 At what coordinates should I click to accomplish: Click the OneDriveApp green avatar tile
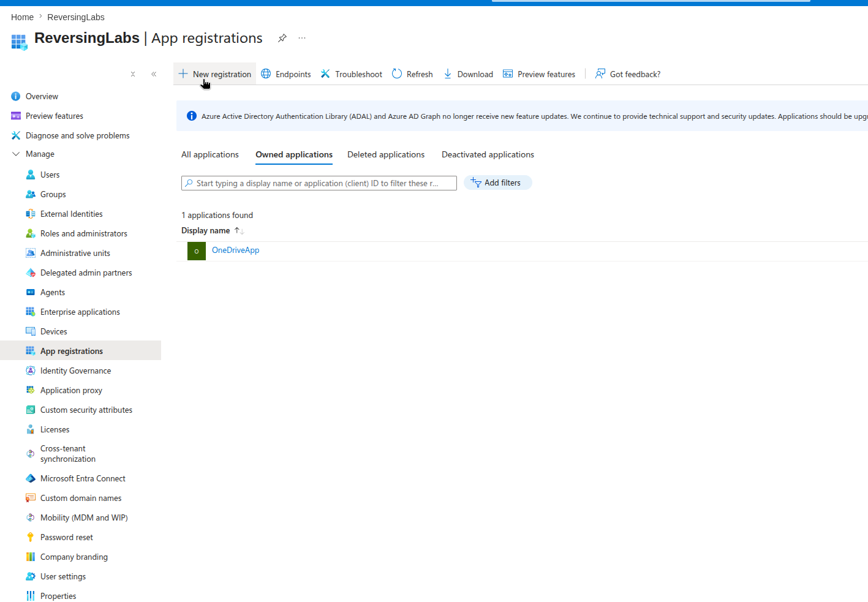(x=197, y=251)
